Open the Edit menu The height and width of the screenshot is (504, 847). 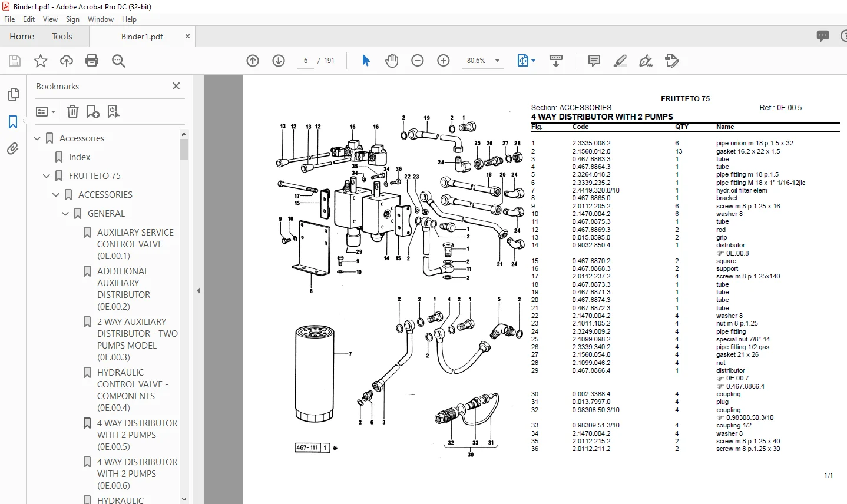coord(29,19)
